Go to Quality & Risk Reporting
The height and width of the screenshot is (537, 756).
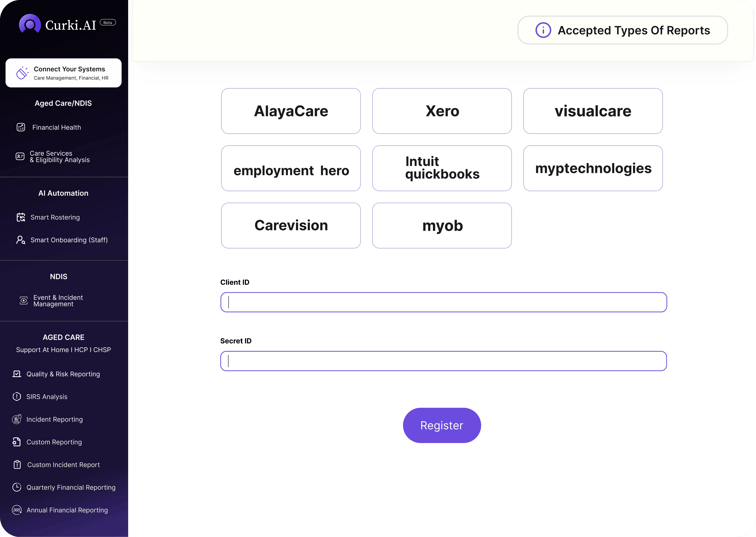(x=63, y=374)
